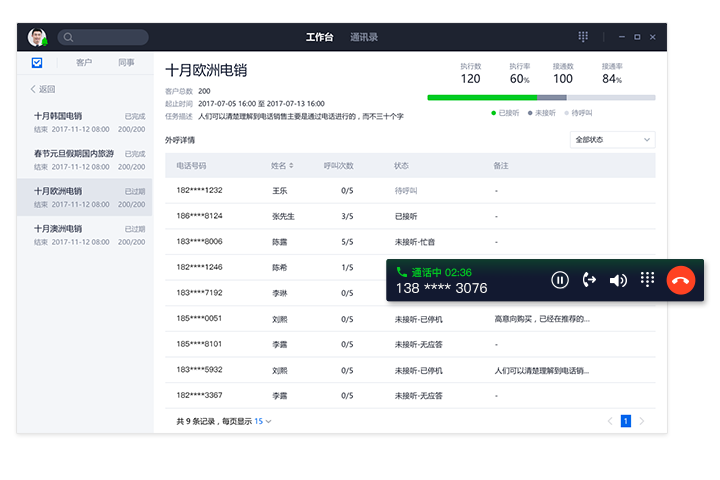720x480 pixels.
Task: Open the per-page 15 dropdown
Action: 263,421
